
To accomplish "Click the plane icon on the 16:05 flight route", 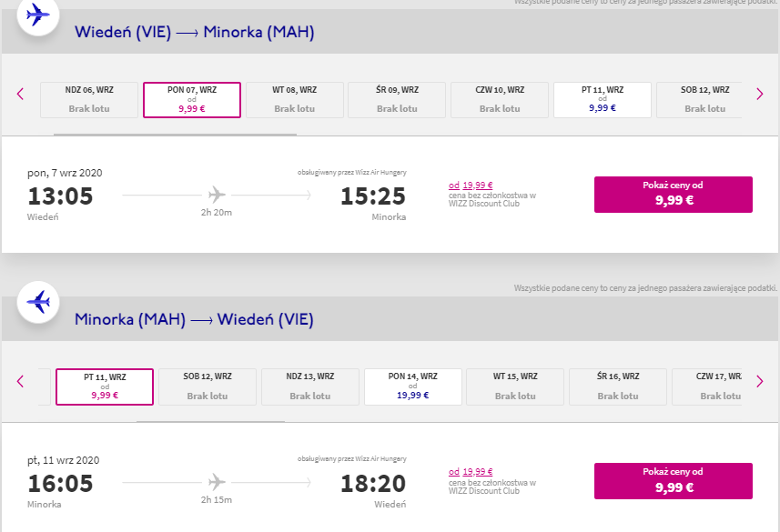I will (217, 482).
